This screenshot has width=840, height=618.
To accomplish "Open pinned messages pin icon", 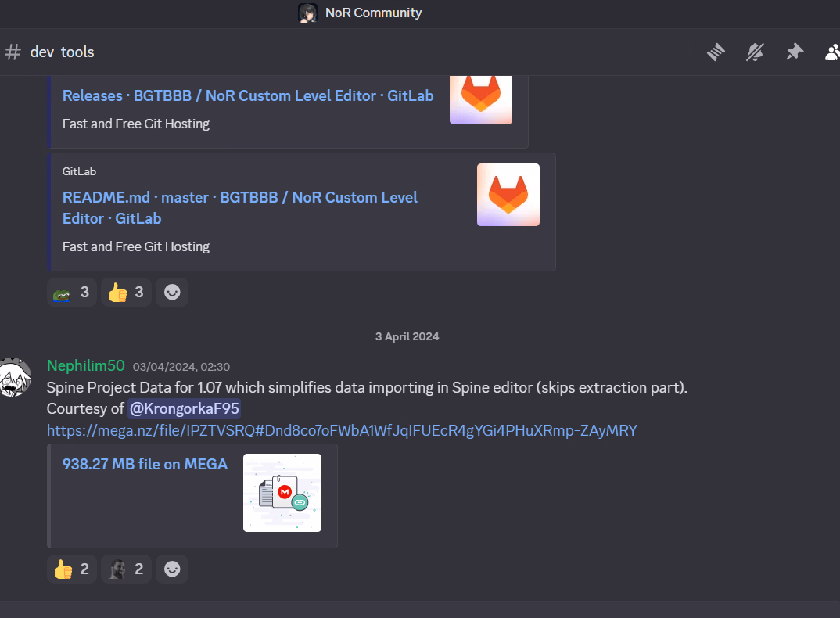I will click(x=795, y=52).
